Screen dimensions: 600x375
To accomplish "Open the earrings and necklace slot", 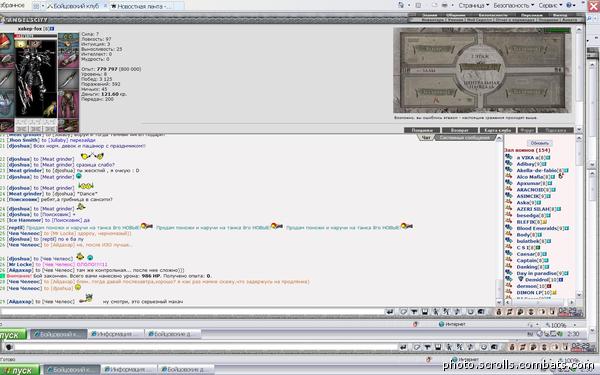I will 68,42.
